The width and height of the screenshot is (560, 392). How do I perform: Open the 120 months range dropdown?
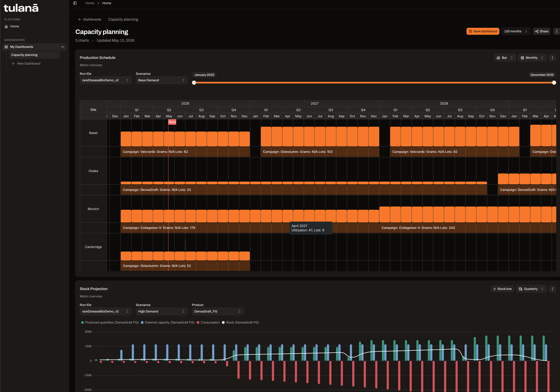point(516,31)
